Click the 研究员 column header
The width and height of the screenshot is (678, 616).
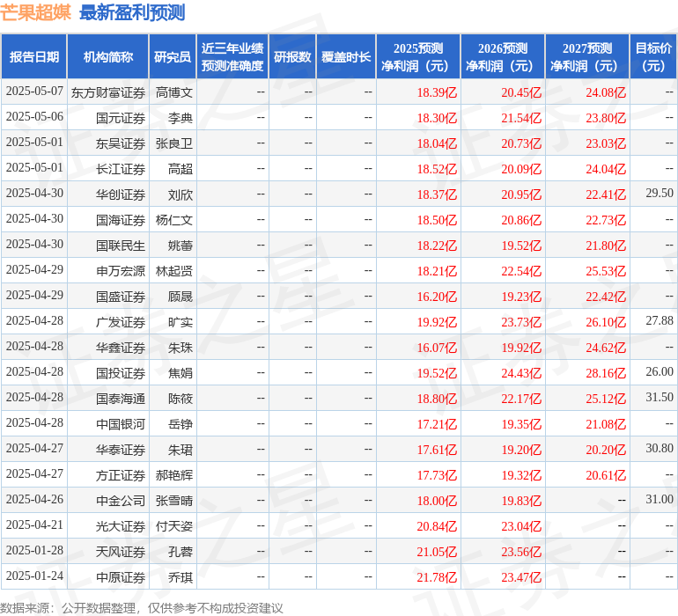pyautogui.click(x=172, y=57)
